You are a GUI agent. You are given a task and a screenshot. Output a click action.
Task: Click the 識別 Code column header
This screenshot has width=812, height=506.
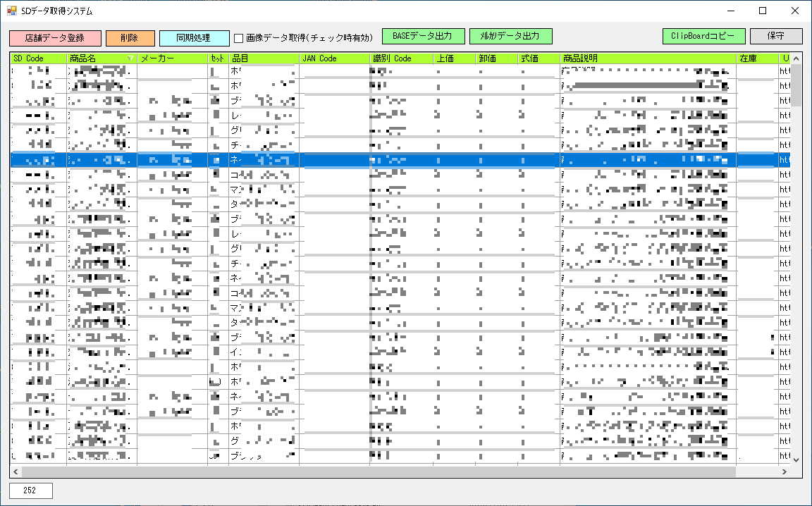(391, 58)
